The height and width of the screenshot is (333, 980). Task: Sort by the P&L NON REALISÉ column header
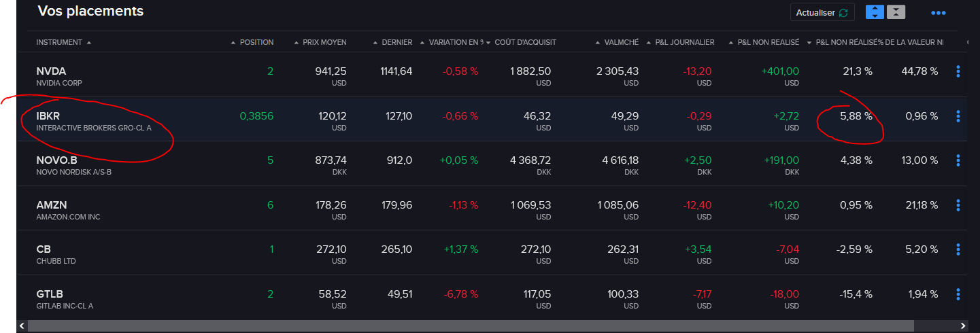[x=763, y=42]
